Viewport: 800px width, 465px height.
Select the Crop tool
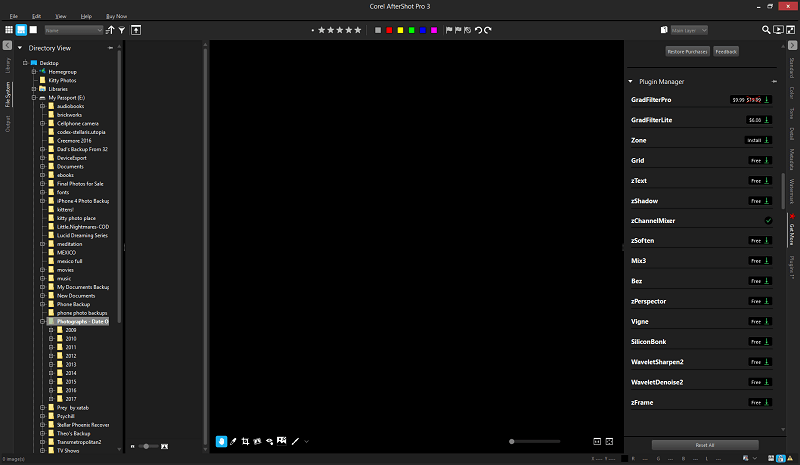(x=245, y=441)
